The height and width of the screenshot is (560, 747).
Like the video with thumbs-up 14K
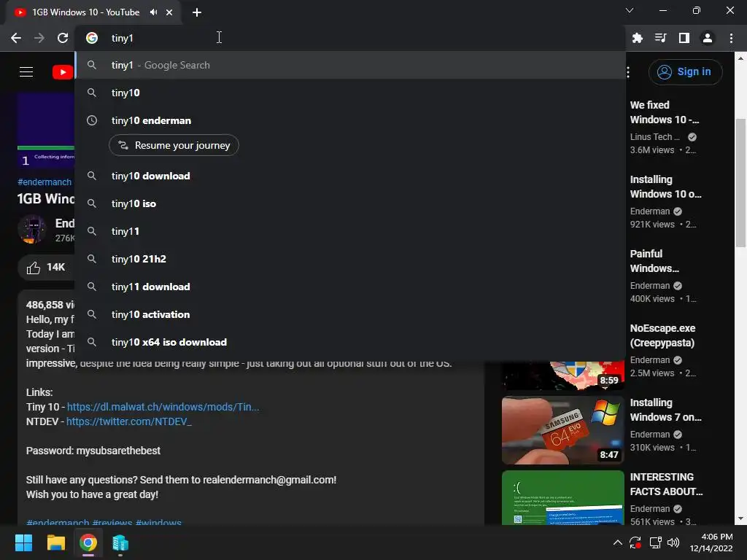pyautogui.click(x=46, y=268)
